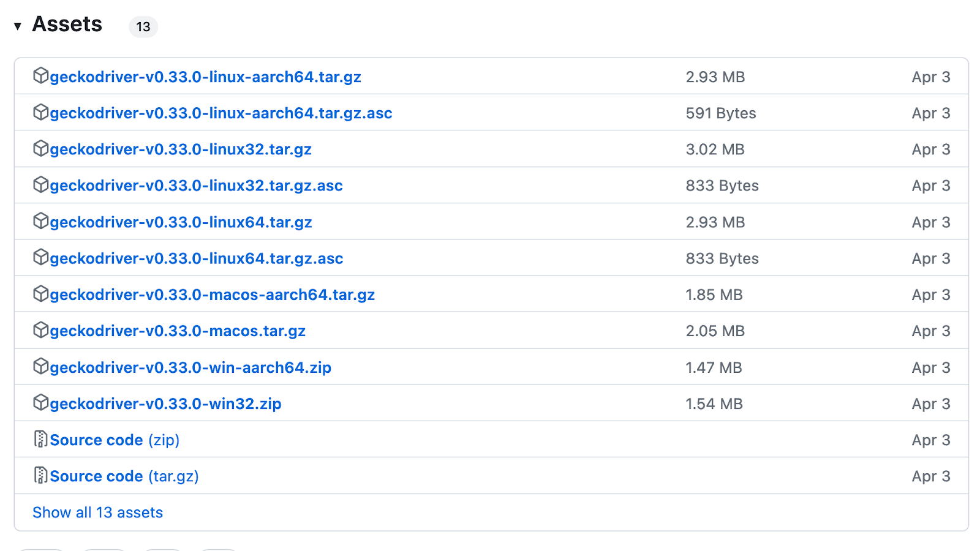
Task: Download geckodriver-v0.33.0-linux64.tar.gz
Action: pos(181,222)
